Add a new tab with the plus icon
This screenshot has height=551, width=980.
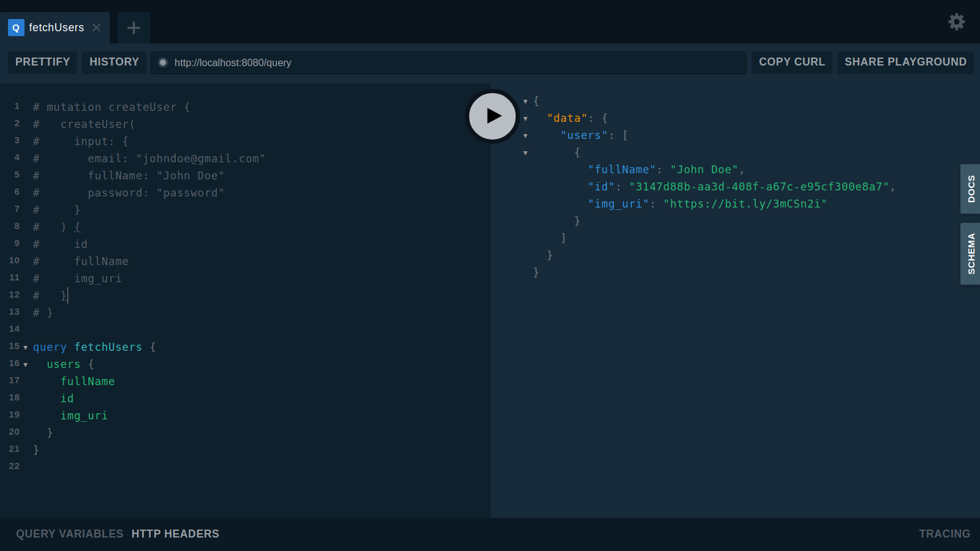click(134, 28)
